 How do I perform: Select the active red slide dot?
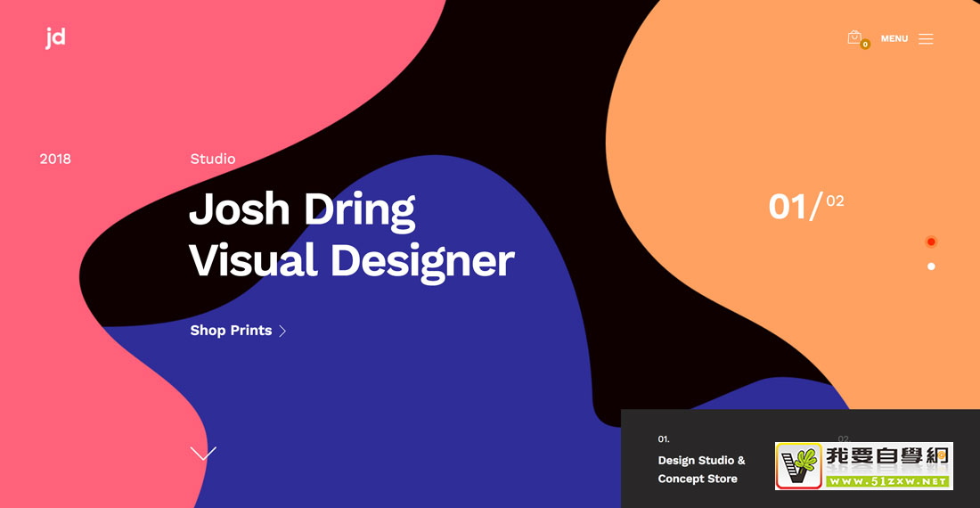[x=931, y=242]
